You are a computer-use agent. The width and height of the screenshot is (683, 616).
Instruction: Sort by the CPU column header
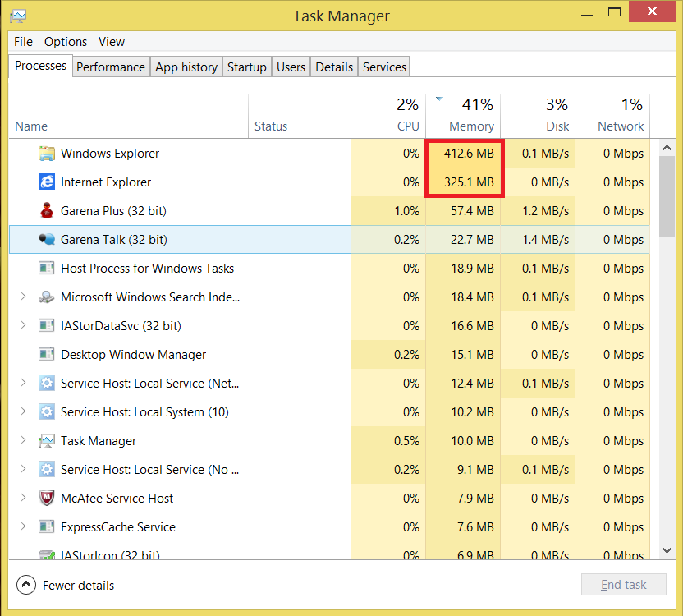tap(388, 117)
